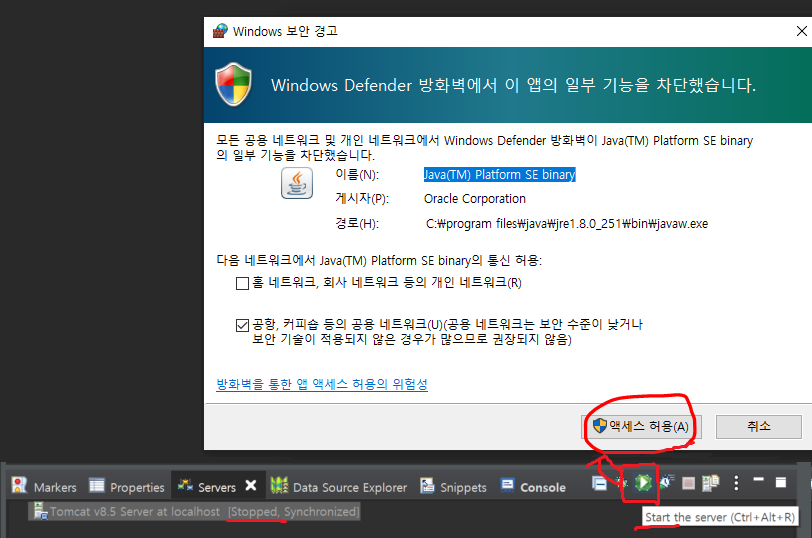The height and width of the screenshot is (538, 812).
Task: Click the Java coffee cup application icon
Action: pos(297,183)
